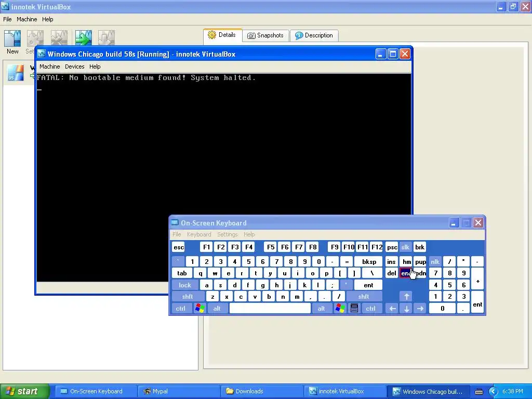Click the numpad 0 key

(x=443, y=309)
